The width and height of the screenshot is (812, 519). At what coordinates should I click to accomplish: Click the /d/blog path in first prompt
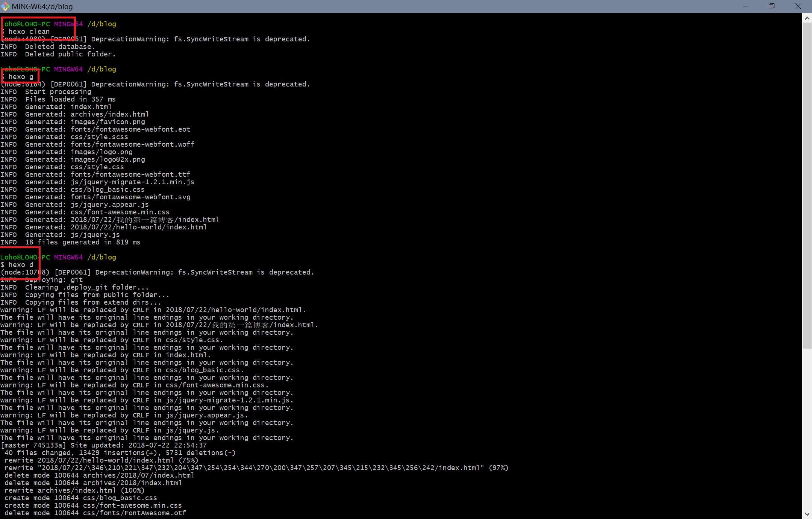coord(101,24)
